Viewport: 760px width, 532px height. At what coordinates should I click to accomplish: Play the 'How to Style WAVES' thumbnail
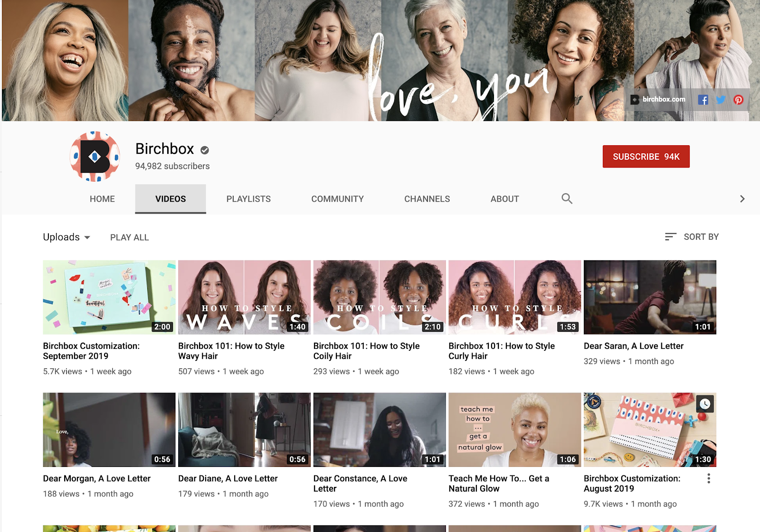click(244, 297)
